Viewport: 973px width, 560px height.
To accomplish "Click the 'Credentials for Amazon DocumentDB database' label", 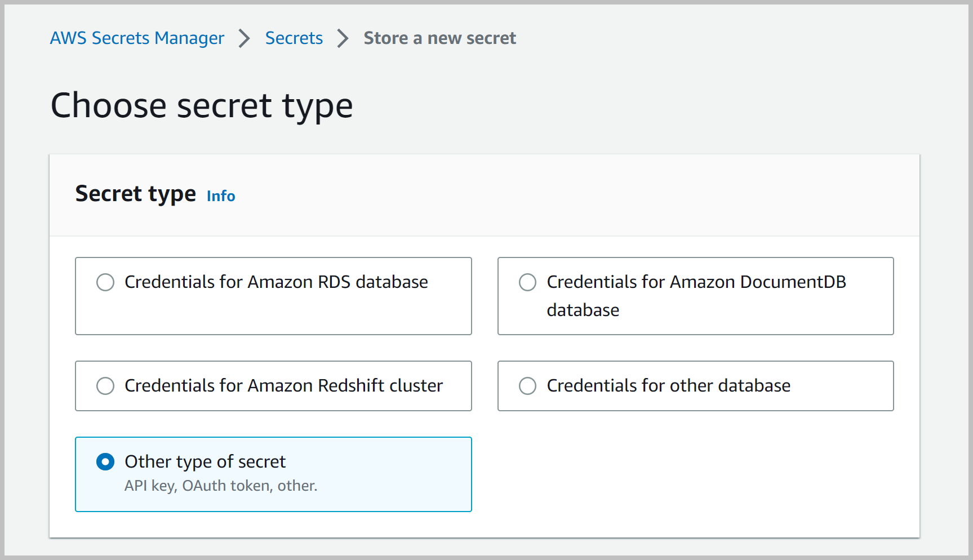I will [x=696, y=282].
